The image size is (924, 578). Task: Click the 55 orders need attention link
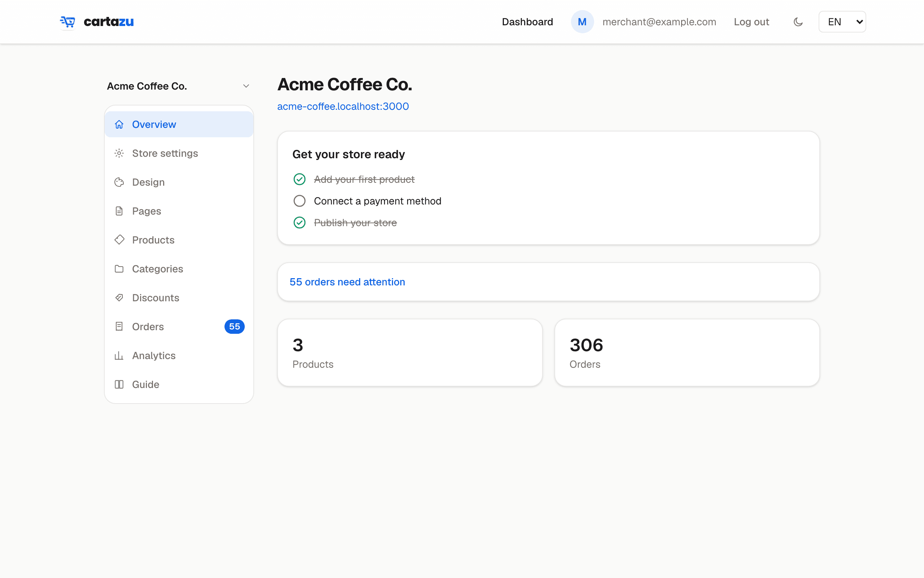[x=347, y=282]
